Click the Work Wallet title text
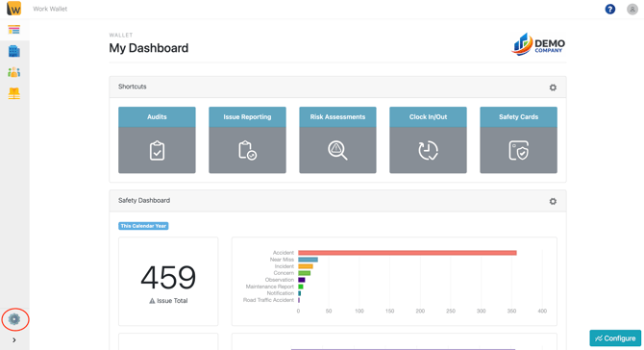 pyautogui.click(x=50, y=9)
